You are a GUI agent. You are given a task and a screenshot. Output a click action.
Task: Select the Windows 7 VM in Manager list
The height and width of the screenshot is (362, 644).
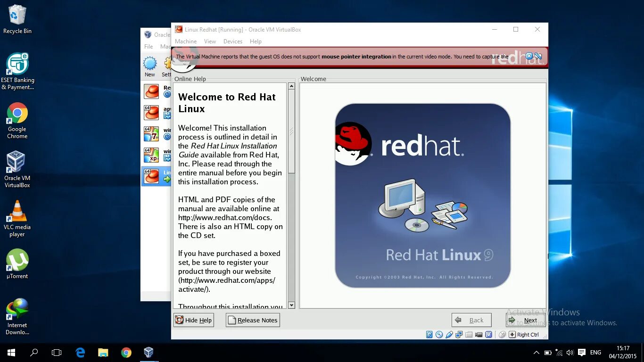tap(157, 134)
